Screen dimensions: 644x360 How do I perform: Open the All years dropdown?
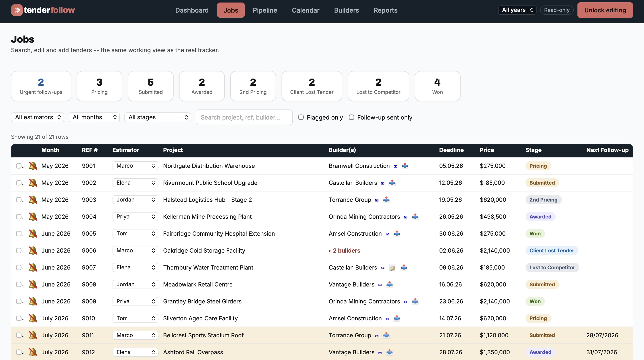click(x=517, y=10)
